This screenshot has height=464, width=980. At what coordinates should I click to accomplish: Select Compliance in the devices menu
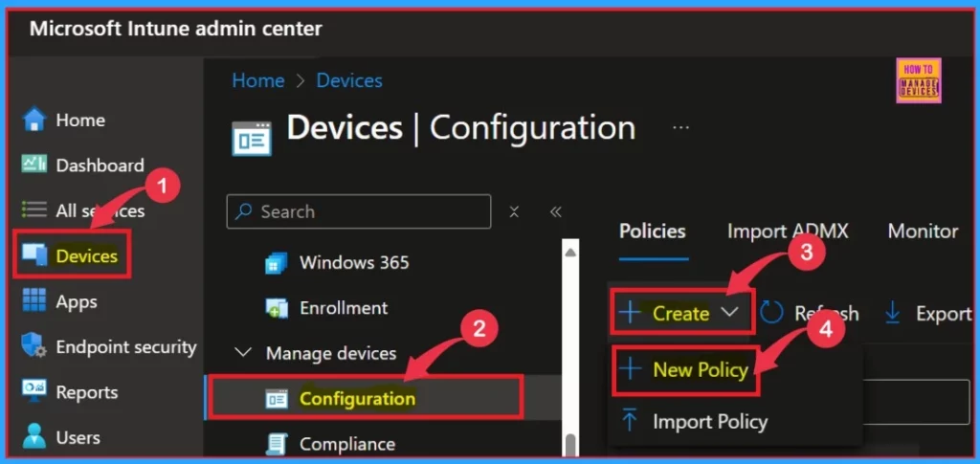click(347, 444)
